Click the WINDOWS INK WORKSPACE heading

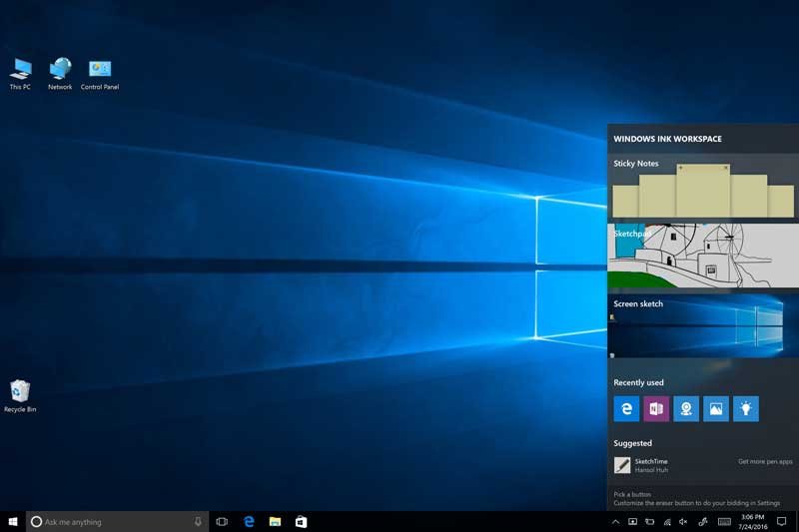tap(667, 139)
